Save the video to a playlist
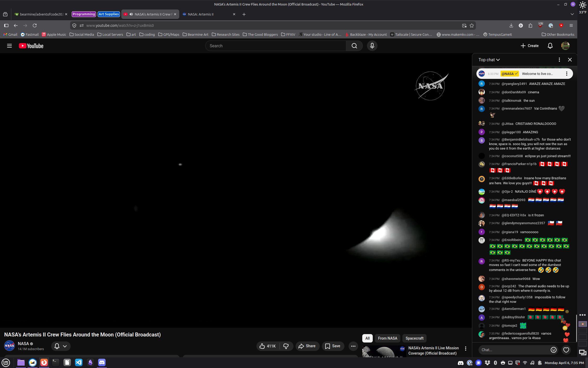 point(333,346)
